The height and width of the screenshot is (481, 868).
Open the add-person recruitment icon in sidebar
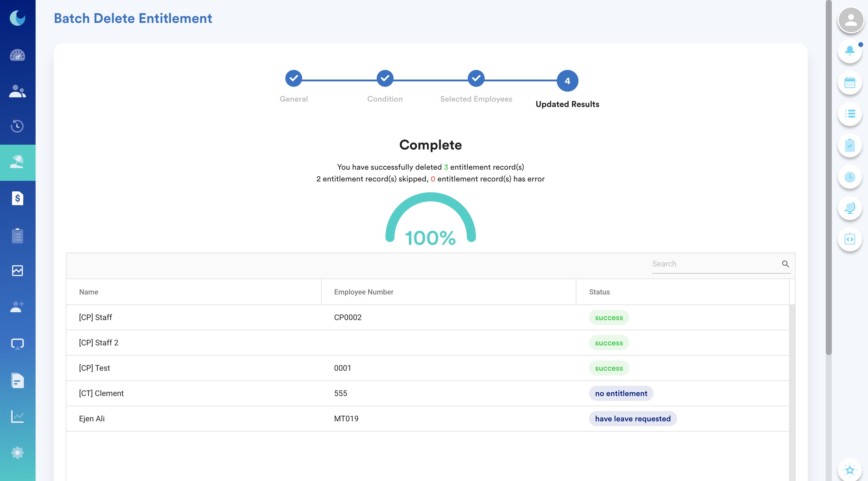point(17,307)
